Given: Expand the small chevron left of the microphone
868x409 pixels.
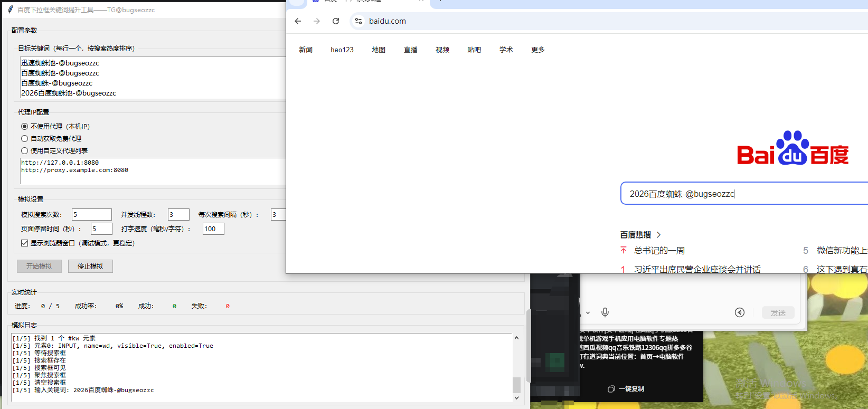Looking at the screenshot, I should click(x=588, y=313).
